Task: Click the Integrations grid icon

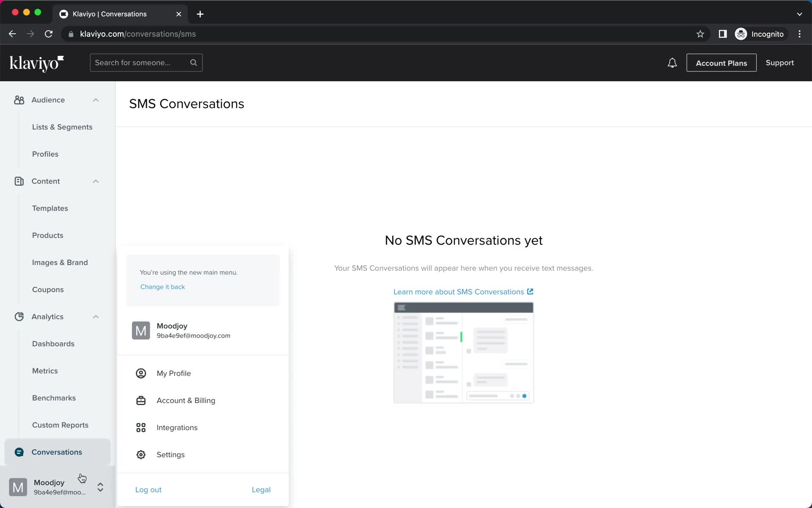Action: 141,428
